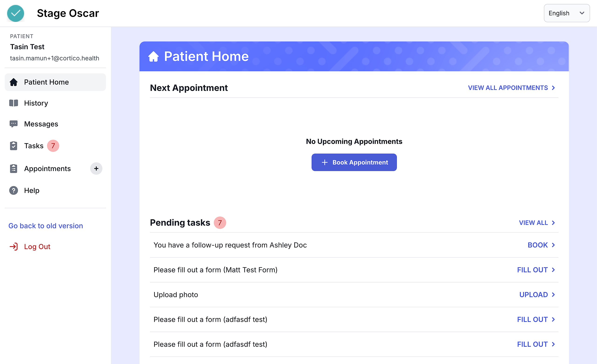The height and width of the screenshot is (364, 597).
Task: Click the Book Appointment button
Action: 354,162
